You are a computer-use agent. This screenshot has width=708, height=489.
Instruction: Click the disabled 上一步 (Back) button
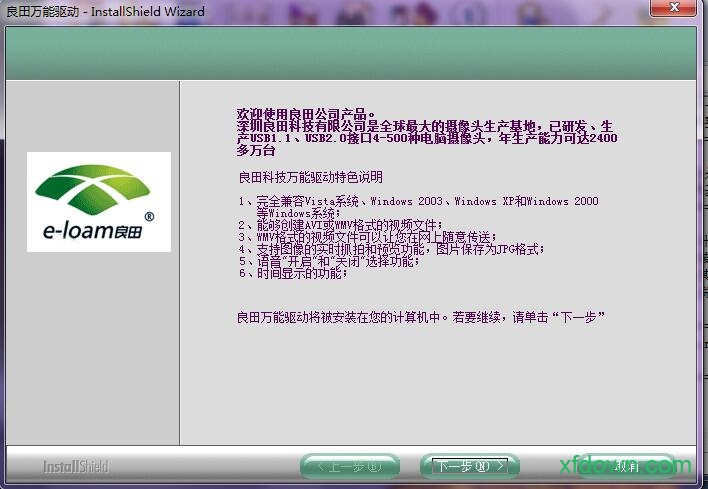350,466
